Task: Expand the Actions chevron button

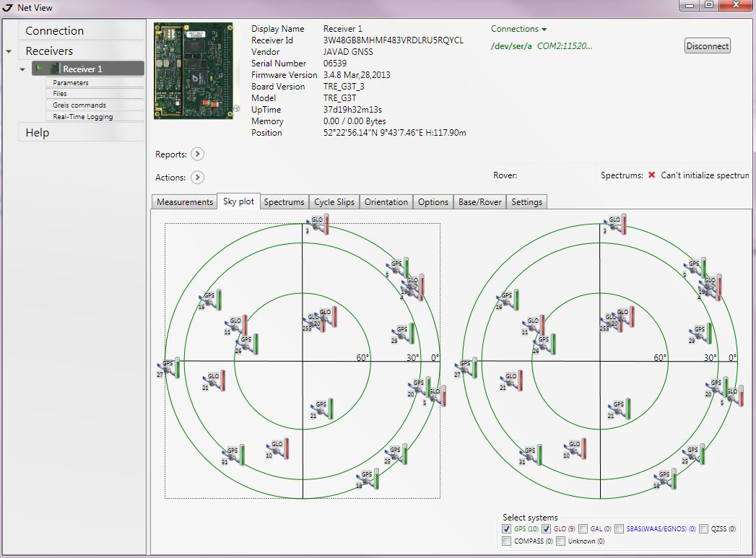Action: pyautogui.click(x=197, y=178)
